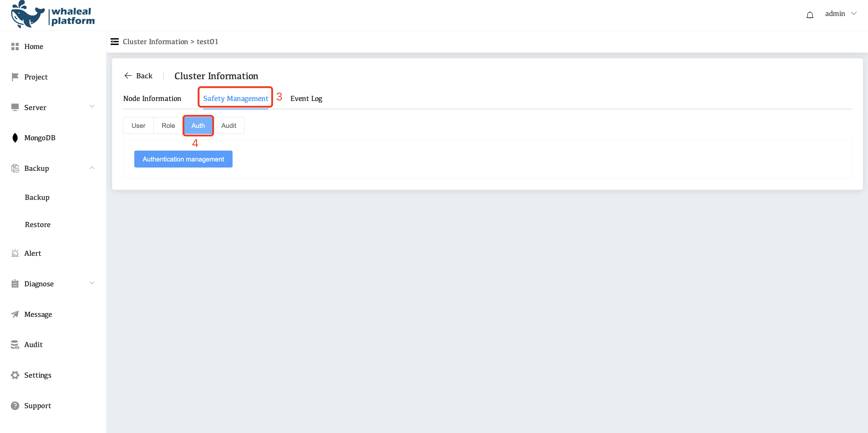Click the notification bell in the top bar
This screenshot has width=868, height=433.
pyautogui.click(x=810, y=15)
